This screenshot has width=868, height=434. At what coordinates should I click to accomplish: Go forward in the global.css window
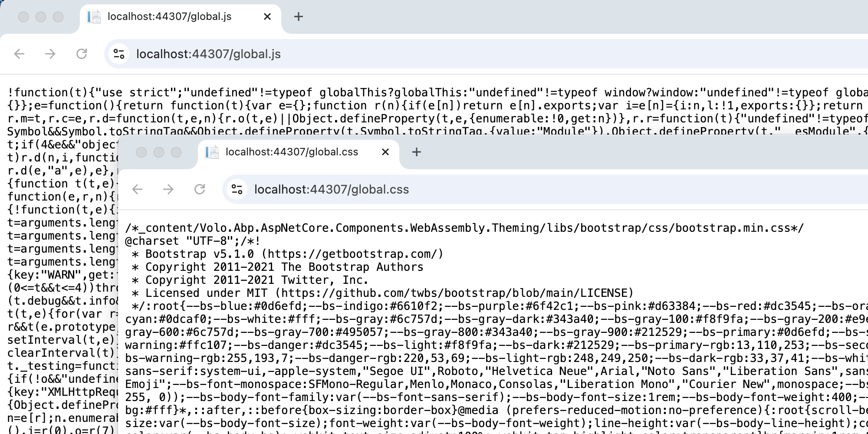(x=168, y=189)
